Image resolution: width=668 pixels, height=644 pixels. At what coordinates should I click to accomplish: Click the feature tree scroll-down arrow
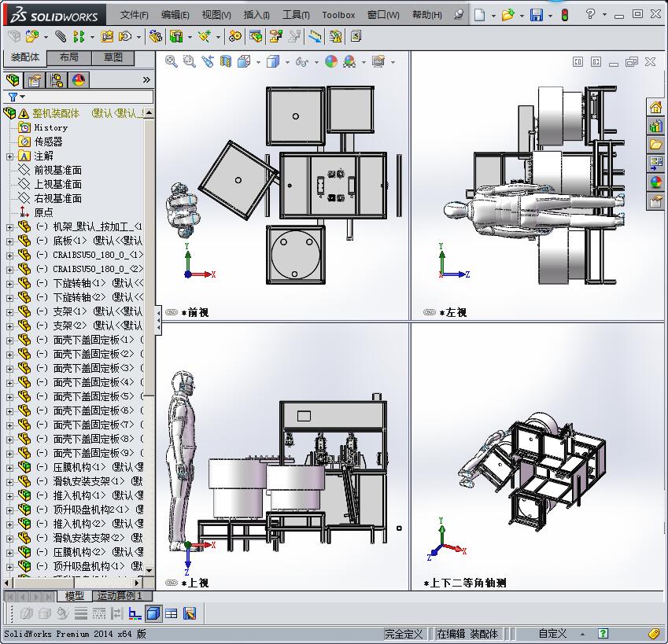[149, 570]
